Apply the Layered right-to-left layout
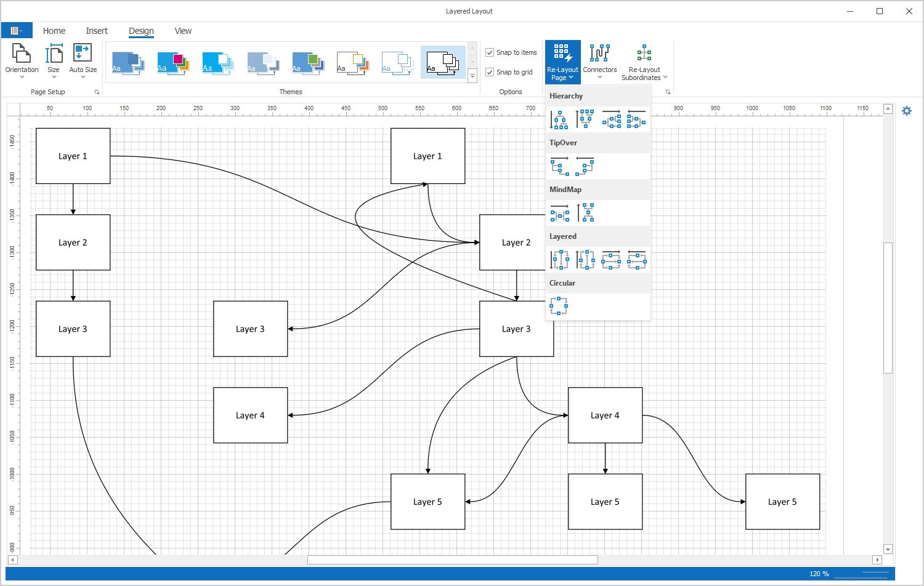This screenshot has width=924, height=586. coord(636,260)
